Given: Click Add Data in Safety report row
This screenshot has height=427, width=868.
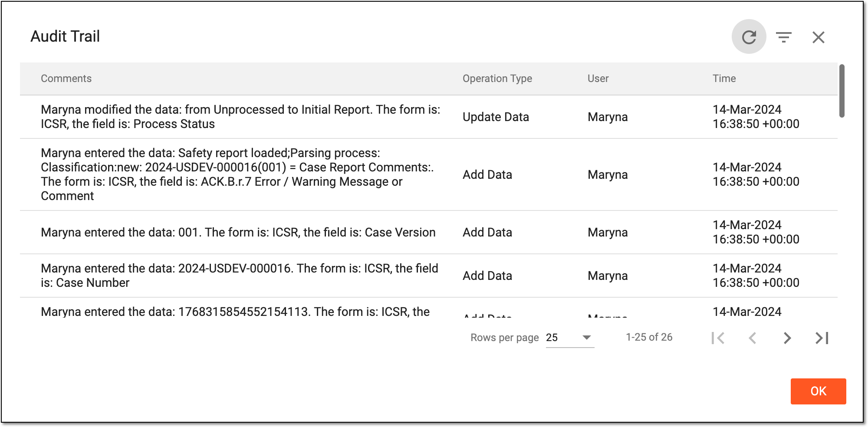Looking at the screenshot, I should [487, 174].
